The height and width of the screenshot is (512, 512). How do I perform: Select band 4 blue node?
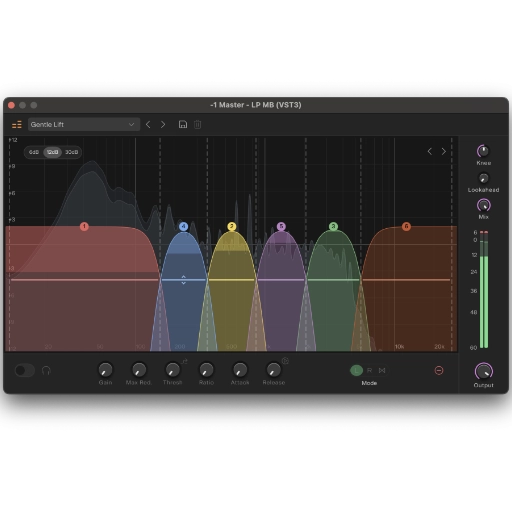point(183,227)
